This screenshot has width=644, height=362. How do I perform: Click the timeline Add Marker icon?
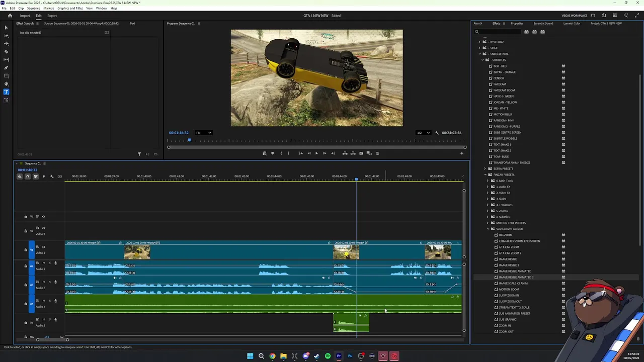click(x=43, y=176)
